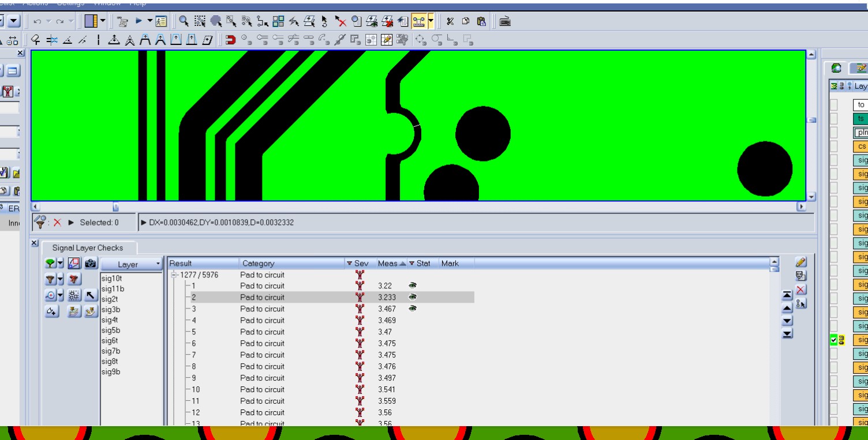Click the funnel filter icon in checks panel
Screen dimensions: 868x440
pyautogui.click(x=51, y=280)
